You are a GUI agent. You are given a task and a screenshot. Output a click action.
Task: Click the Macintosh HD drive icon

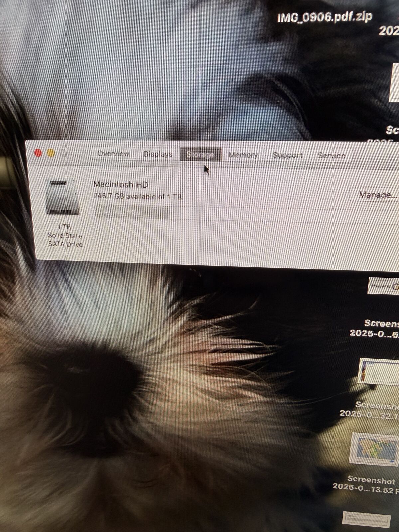click(x=63, y=198)
